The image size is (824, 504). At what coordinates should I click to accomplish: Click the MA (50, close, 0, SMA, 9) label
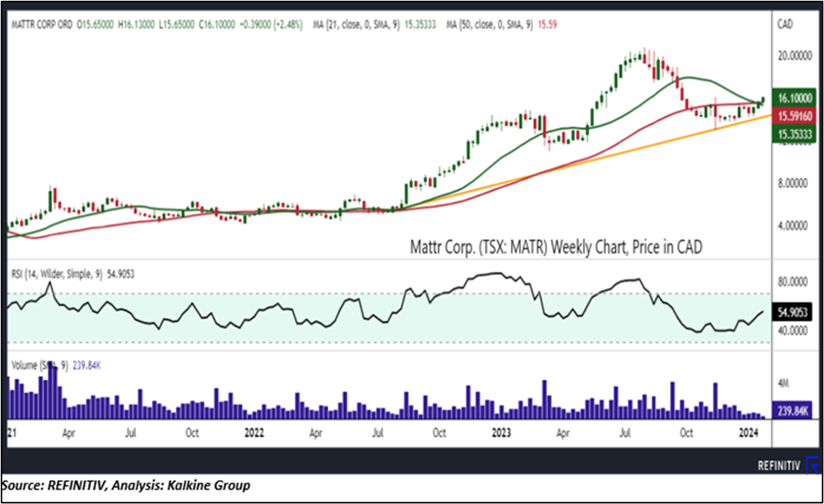[x=489, y=25]
